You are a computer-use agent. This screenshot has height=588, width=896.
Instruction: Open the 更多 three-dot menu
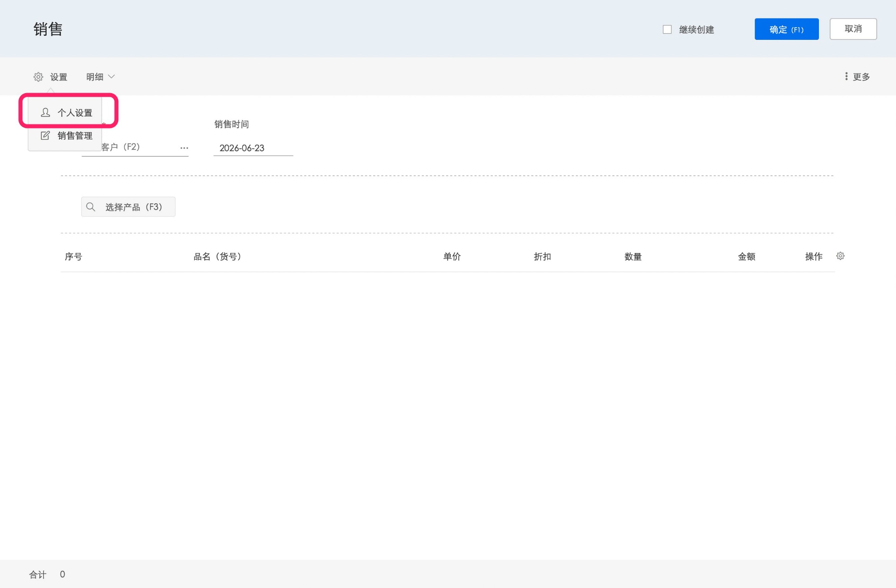point(857,77)
